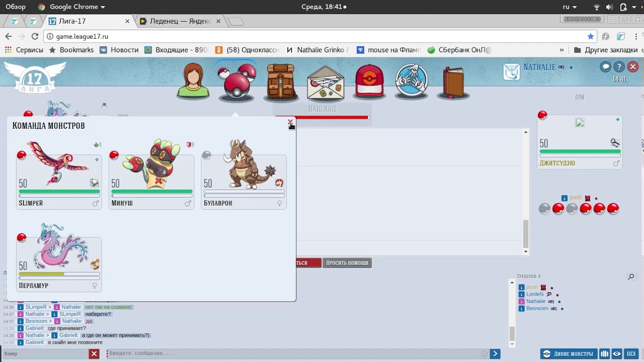Click the trainer list scrollbar thumb

512,333
